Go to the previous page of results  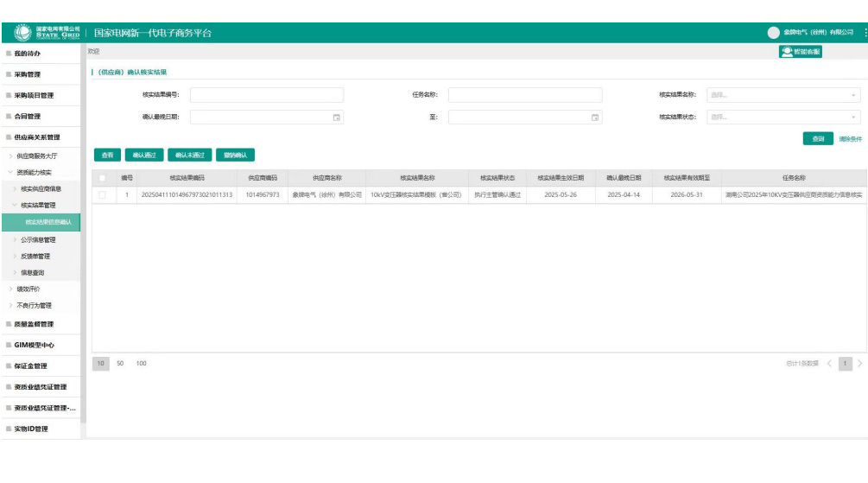(830, 364)
